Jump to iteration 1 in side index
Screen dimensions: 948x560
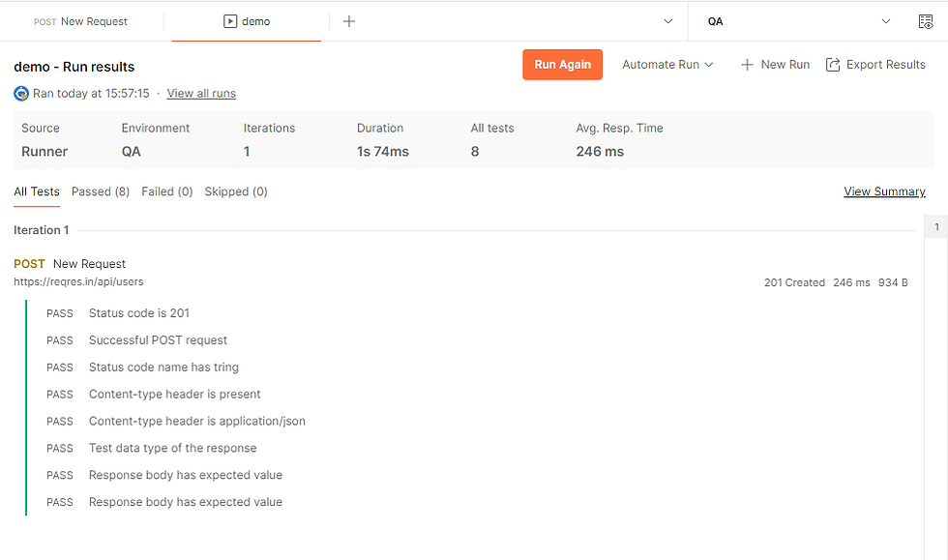tap(936, 227)
